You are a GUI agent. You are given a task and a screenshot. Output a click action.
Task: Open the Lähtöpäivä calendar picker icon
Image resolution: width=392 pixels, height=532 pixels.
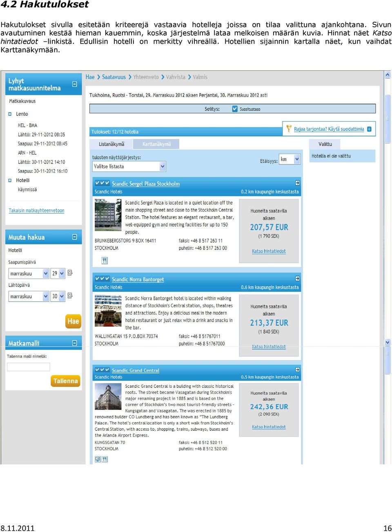(x=70, y=295)
